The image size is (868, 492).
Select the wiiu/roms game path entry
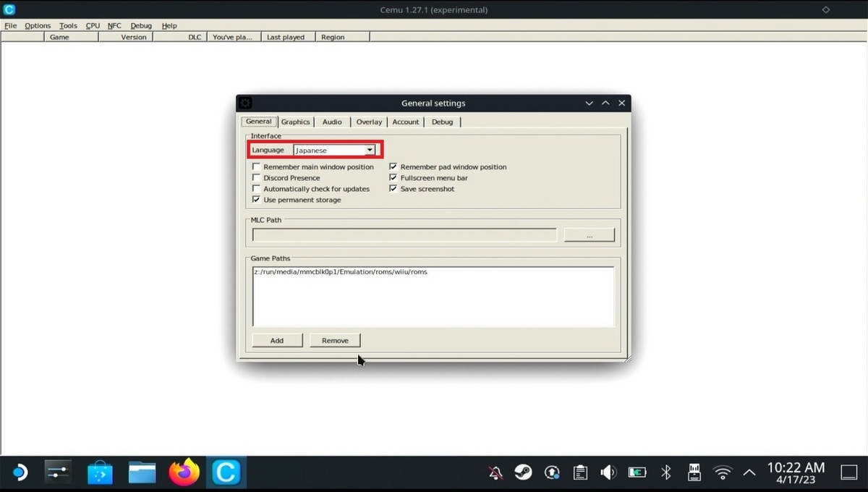(x=341, y=272)
